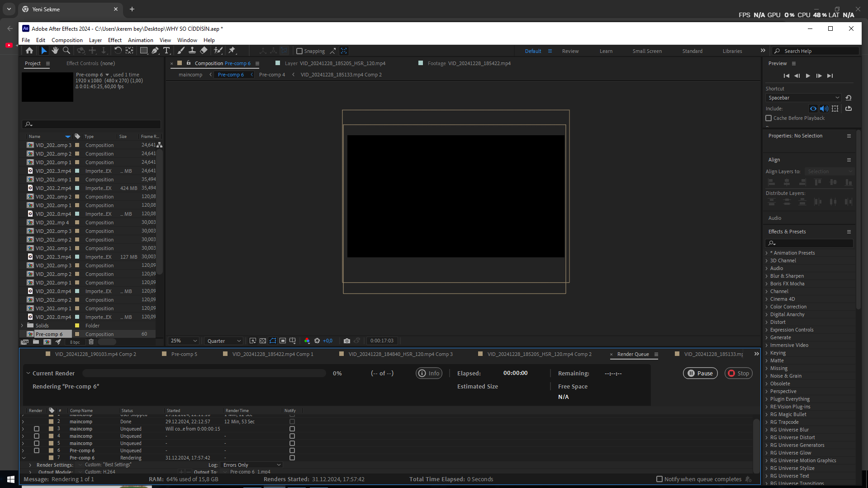868x488 pixels.
Task: Select the Hand tool
Action: [x=55, y=51]
